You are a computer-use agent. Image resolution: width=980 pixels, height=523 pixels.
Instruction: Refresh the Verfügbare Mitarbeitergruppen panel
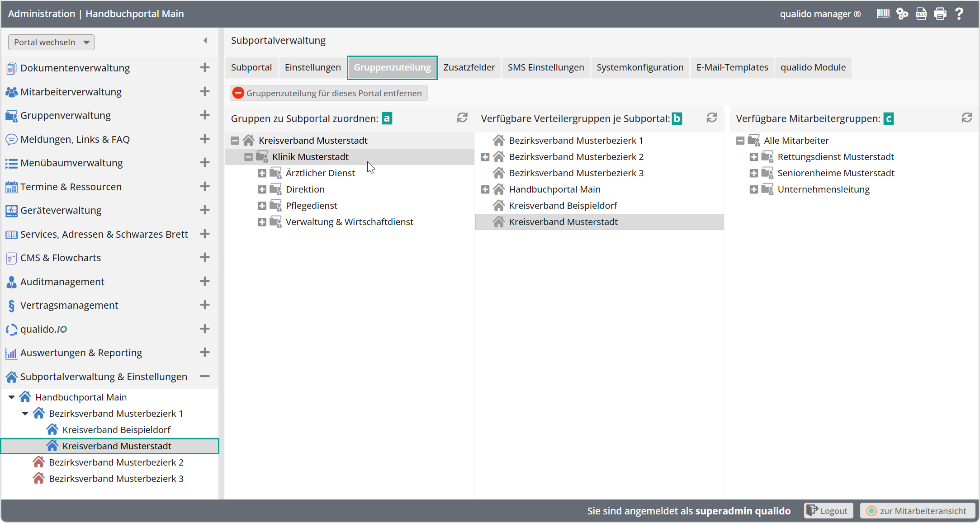pos(967,118)
